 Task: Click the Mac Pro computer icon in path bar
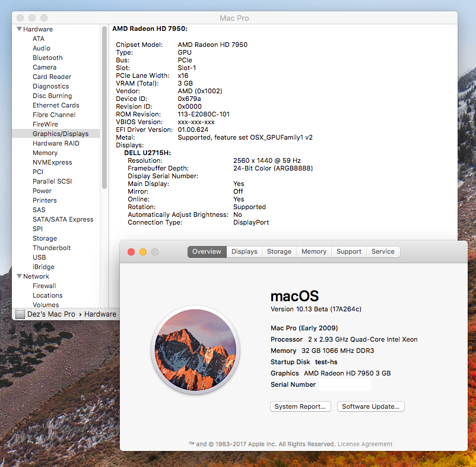[20, 314]
